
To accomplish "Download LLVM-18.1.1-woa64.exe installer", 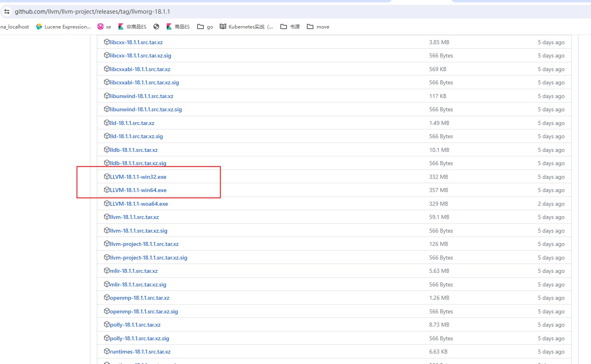I will 139,204.
